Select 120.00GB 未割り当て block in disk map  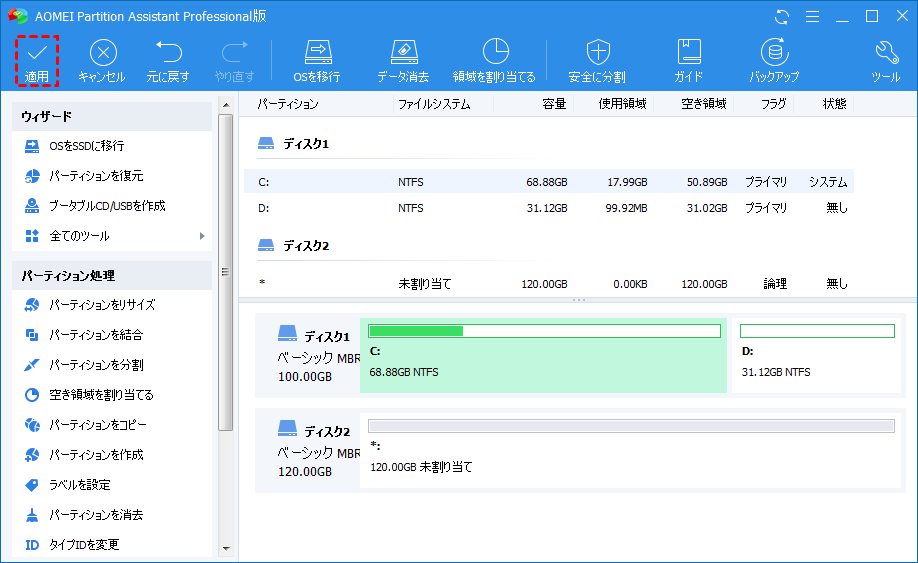tap(630, 451)
